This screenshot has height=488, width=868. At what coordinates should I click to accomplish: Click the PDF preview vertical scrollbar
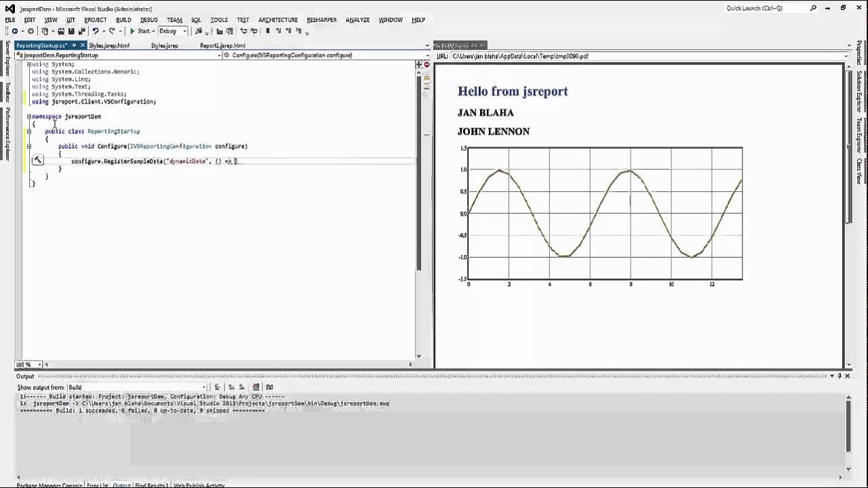(x=848, y=213)
